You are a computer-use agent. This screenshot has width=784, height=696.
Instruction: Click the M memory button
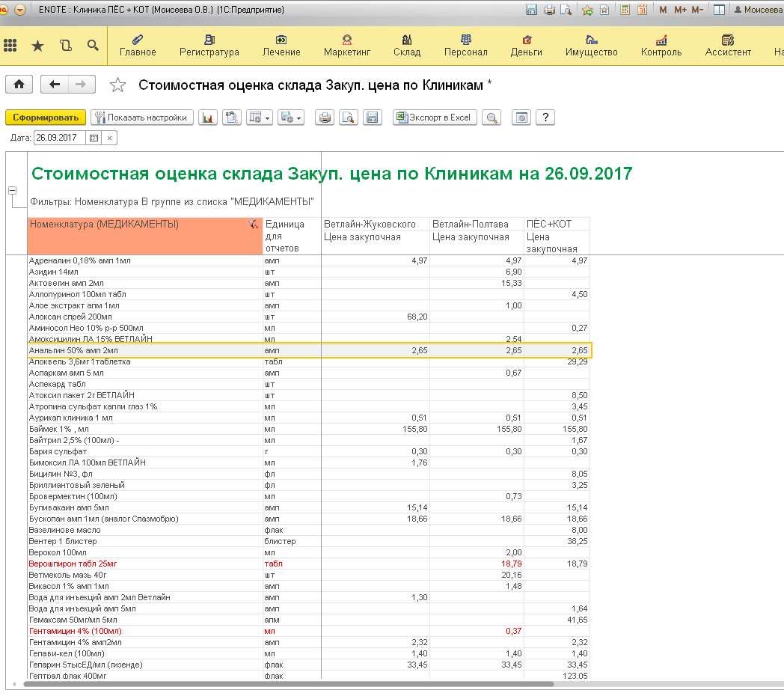coord(663,10)
